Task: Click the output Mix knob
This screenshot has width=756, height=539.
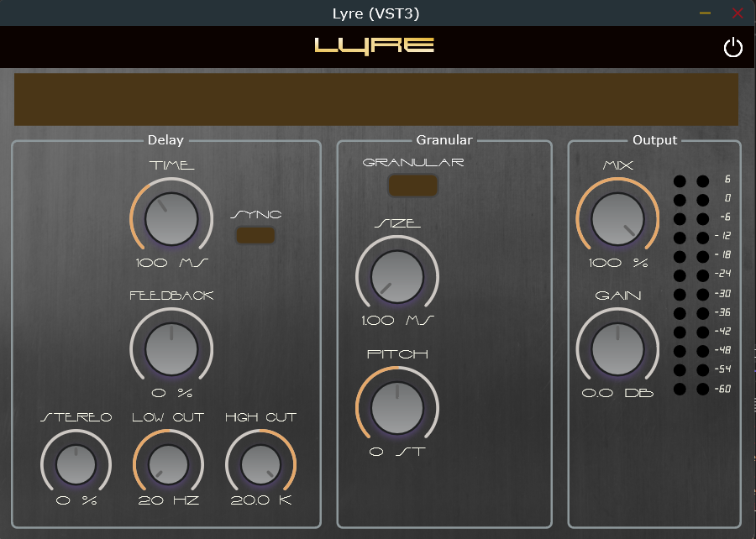Action: (617, 219)
